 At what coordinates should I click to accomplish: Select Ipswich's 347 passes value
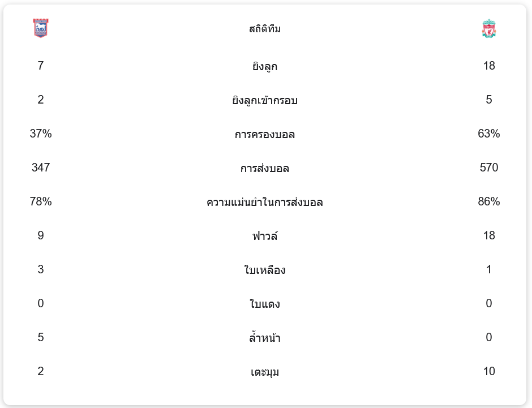(41, 168)
